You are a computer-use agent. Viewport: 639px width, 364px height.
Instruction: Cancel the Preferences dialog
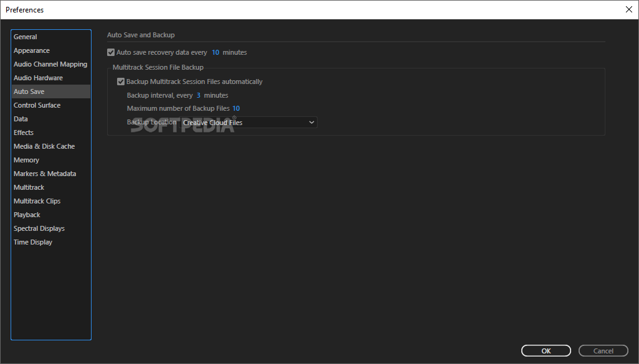(603, 351)
